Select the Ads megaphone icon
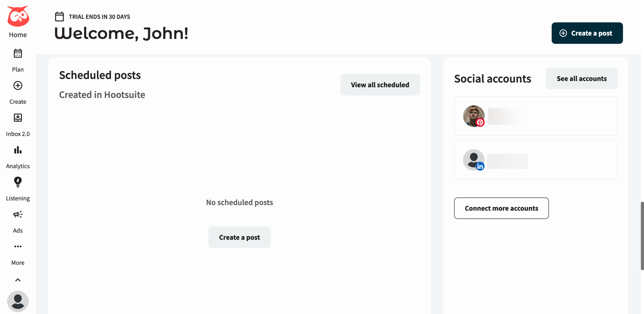 click(x=18, y=214)
